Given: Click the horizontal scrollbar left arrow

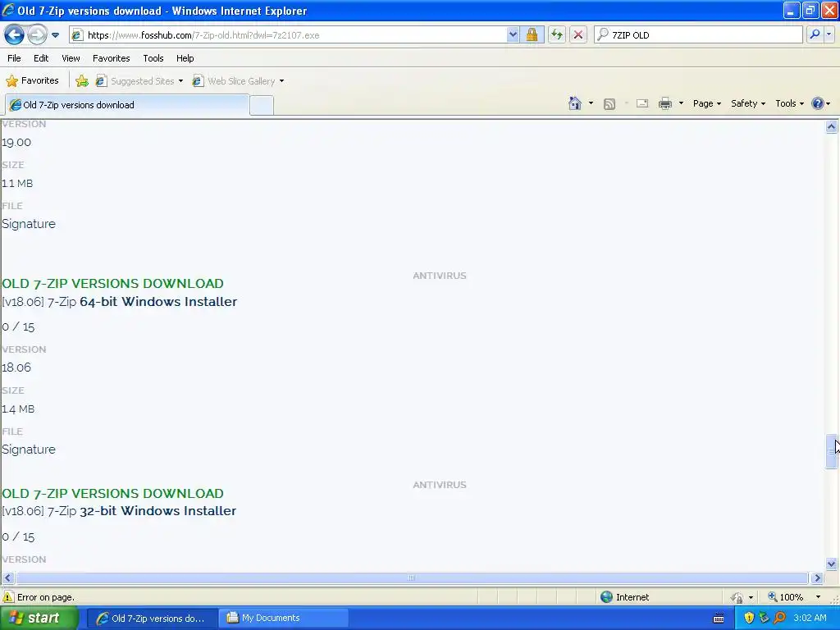Looking at the screenshot, I should [x=7, y=578].
